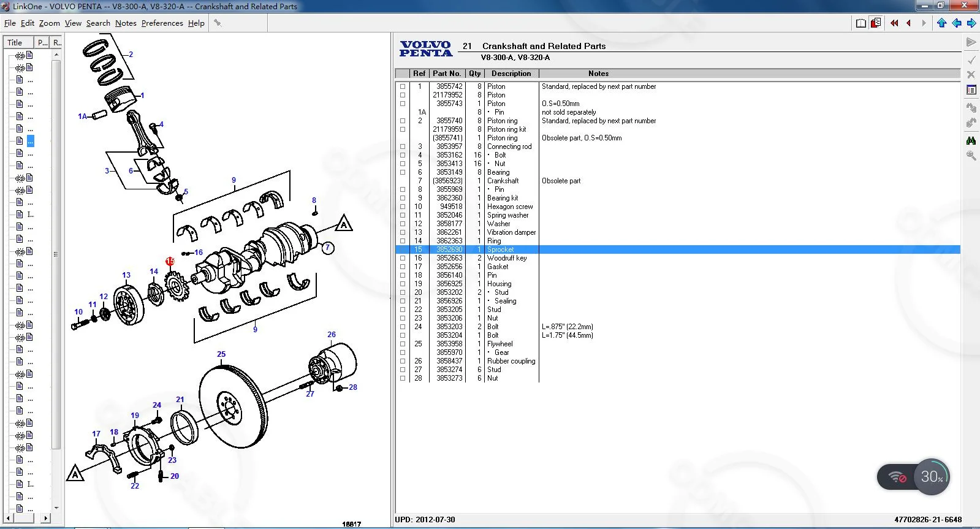Click the blue up arrow navigation icon
The height and width of the screenshot is (529, 980).
[x=942, y=23]
